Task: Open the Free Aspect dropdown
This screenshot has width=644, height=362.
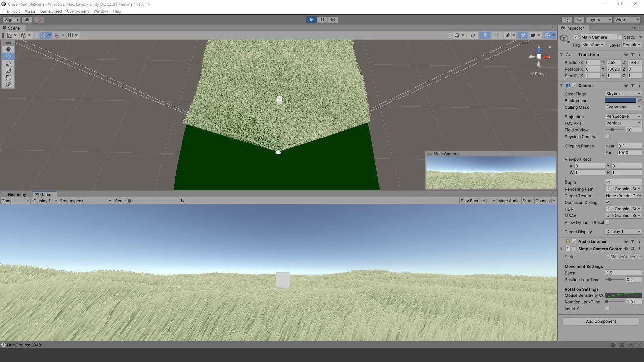Action: (85, 201)
